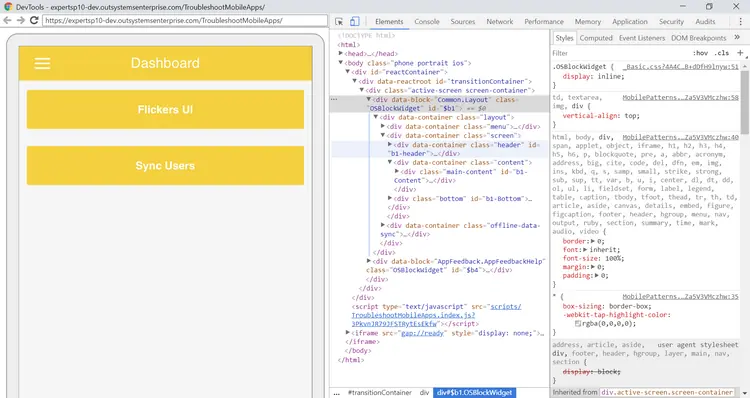750x398 pixels.
Task: Expand the menu data-container div
Action: pyautogui.click(x=383, y=126)
